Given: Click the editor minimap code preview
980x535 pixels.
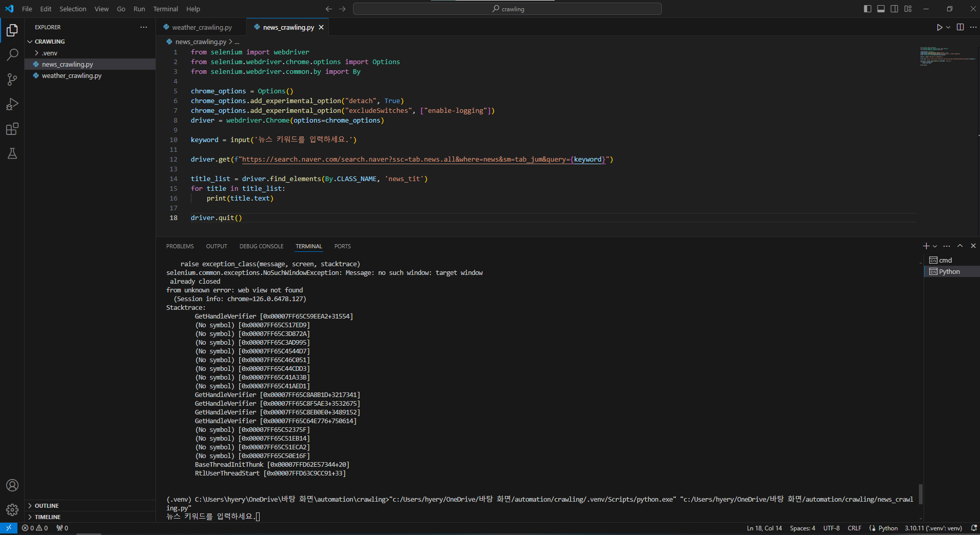Looking at the screenshot, I should (x=947, y=56).
